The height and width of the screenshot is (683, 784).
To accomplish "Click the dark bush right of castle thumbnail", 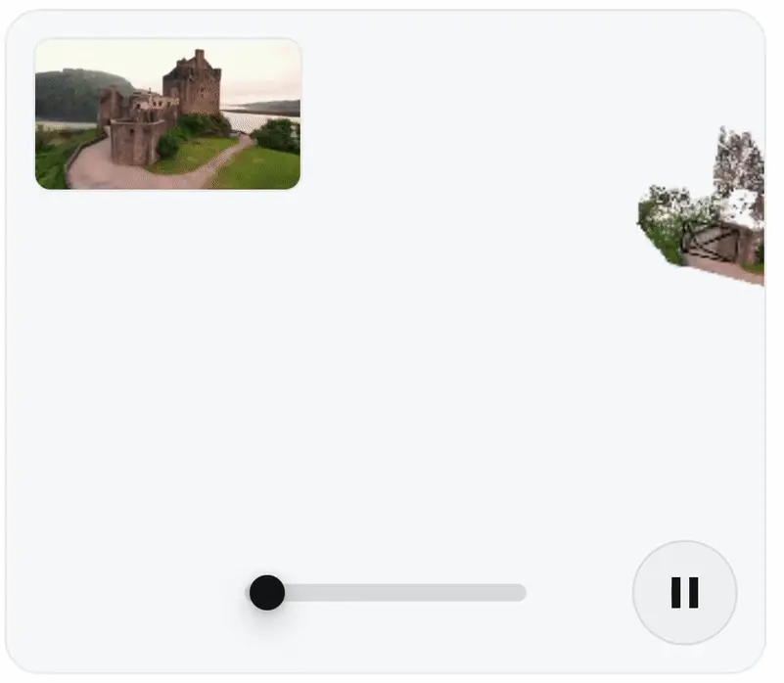I will pyautogui.click(x=276, y=136).
